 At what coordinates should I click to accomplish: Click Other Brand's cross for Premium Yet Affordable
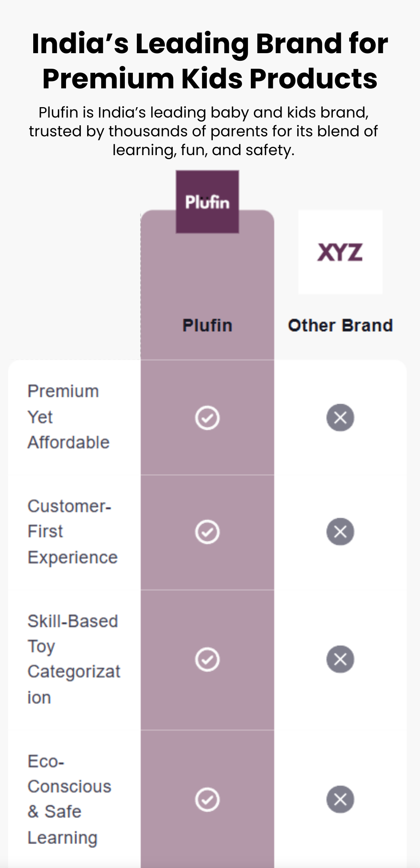(340, 418)
